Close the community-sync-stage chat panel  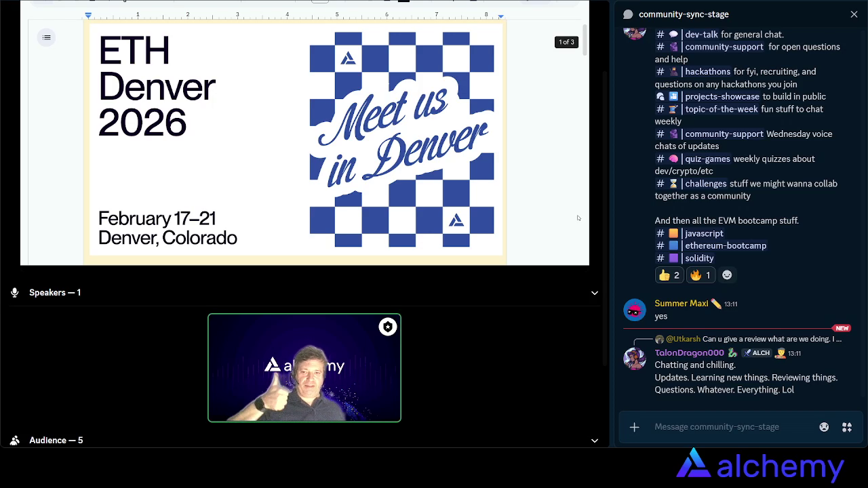tap(854, 14)
